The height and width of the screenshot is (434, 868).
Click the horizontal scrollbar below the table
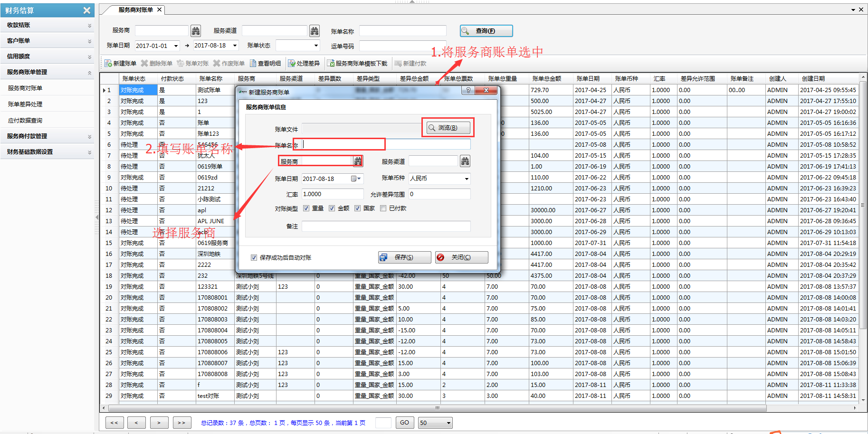pyautogui.click(x=437, y=408)
